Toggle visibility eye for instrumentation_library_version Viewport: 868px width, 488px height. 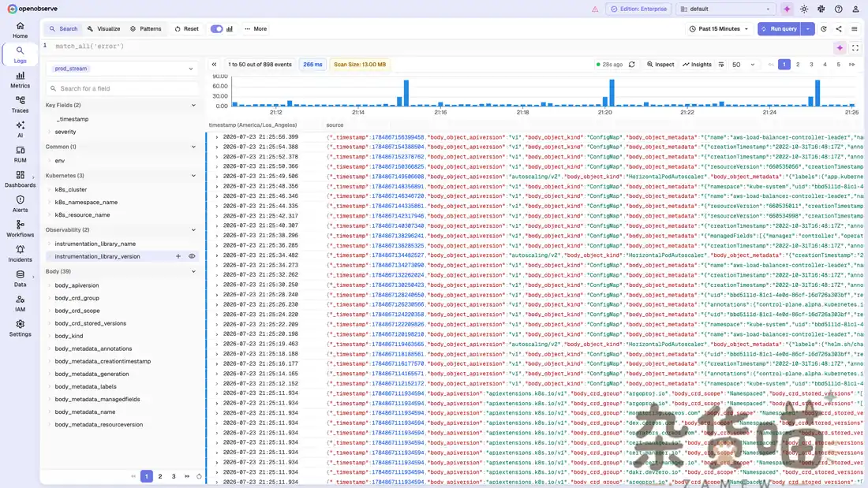192,257
